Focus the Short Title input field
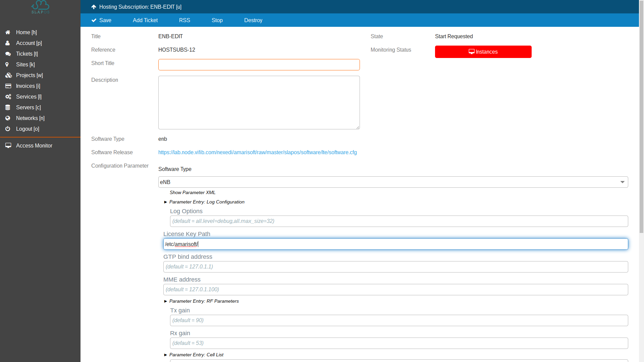Viewport: 644px width, 362px height. pyautogui.click(x=259, y=65)
